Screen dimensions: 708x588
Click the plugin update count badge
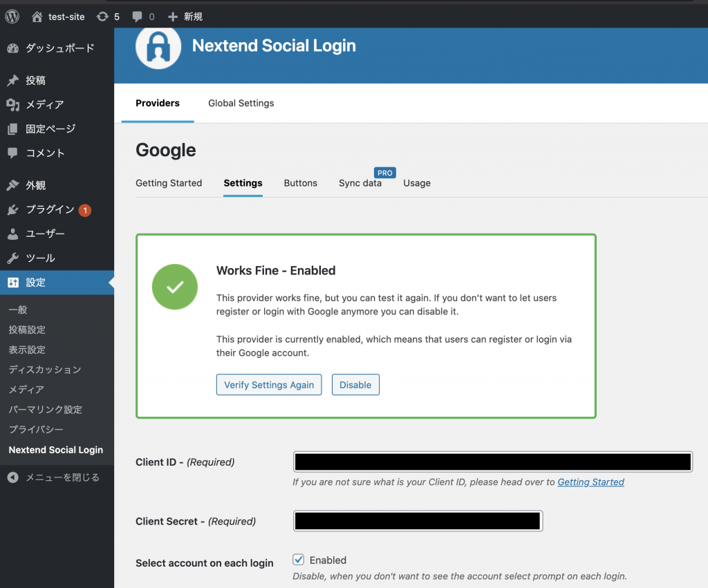coord(85,210)
